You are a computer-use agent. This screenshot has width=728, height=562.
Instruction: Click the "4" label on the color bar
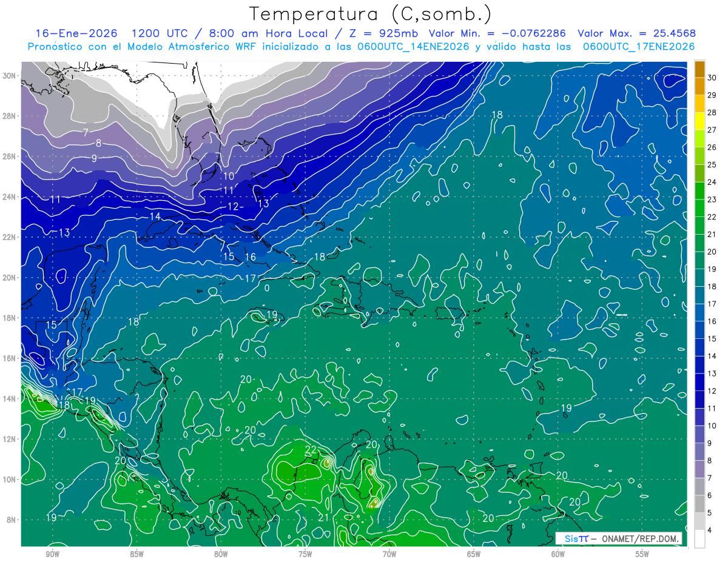(710, 530)
